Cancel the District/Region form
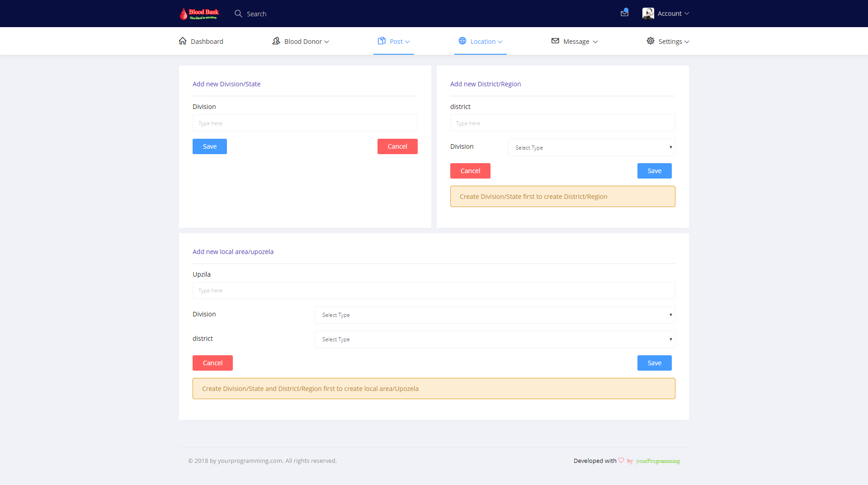This screenshot has height=485, width=868. click(470, 171)
